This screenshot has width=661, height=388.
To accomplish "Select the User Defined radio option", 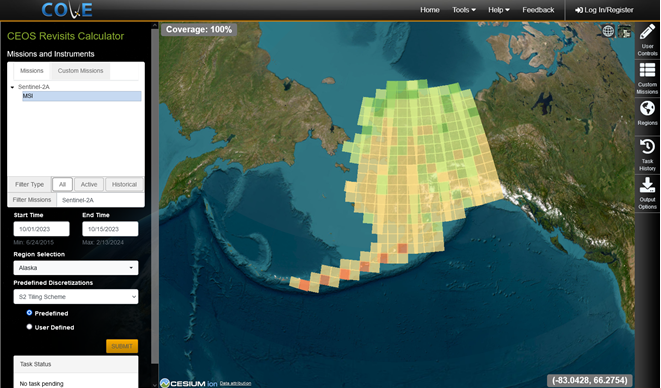I will 29,327.
